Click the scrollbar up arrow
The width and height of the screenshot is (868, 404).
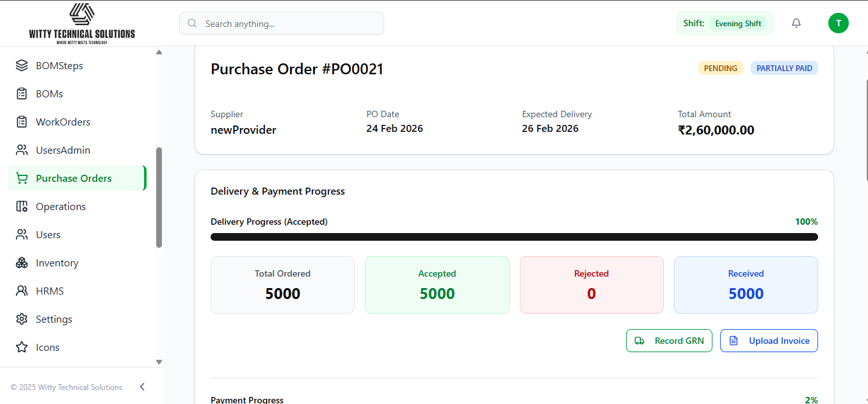(x=158, y=51)
